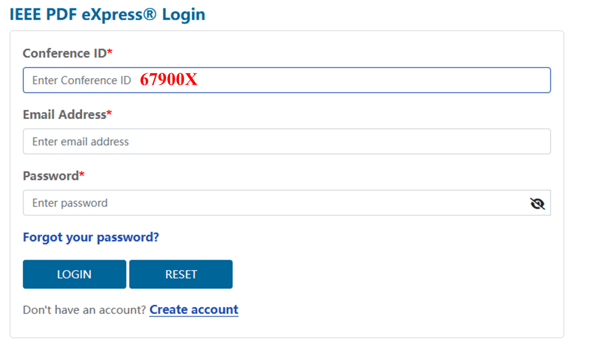Viewport: 596px width, 364px height.
Task: Click the IEEE PDF eXpress Login heading
Action: tap(107, 15)
